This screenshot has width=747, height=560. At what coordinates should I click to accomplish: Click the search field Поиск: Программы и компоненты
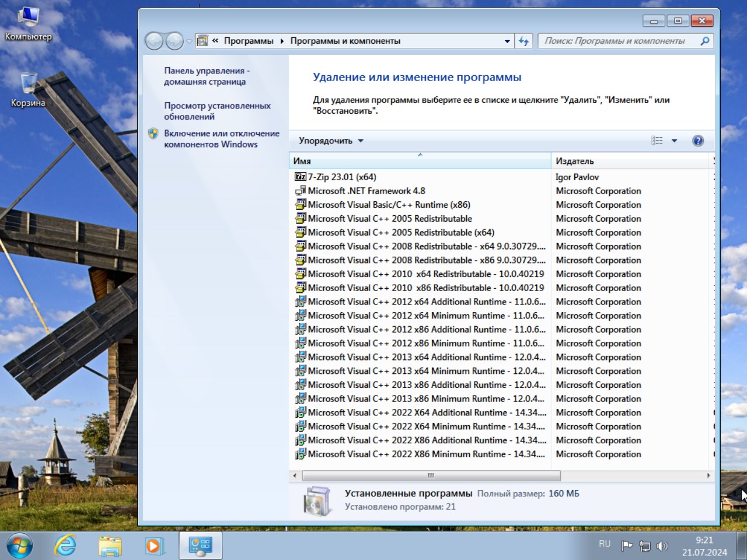click(x=617, y=41)
